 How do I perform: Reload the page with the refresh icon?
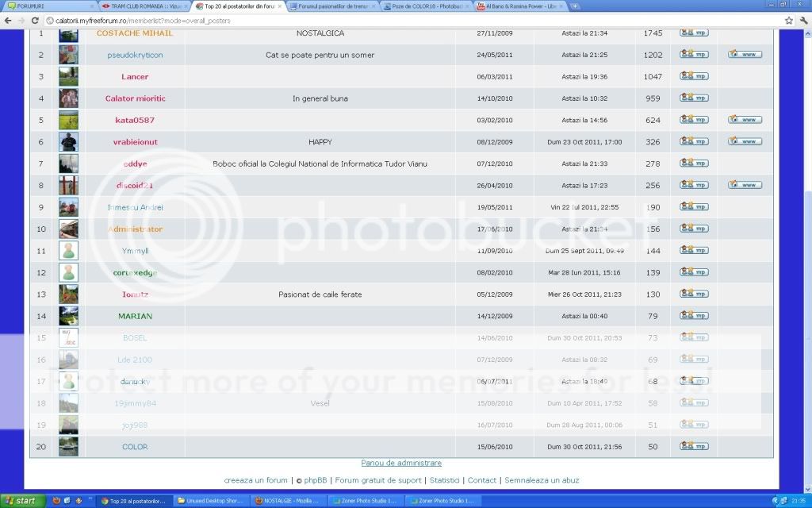(35, 21)
